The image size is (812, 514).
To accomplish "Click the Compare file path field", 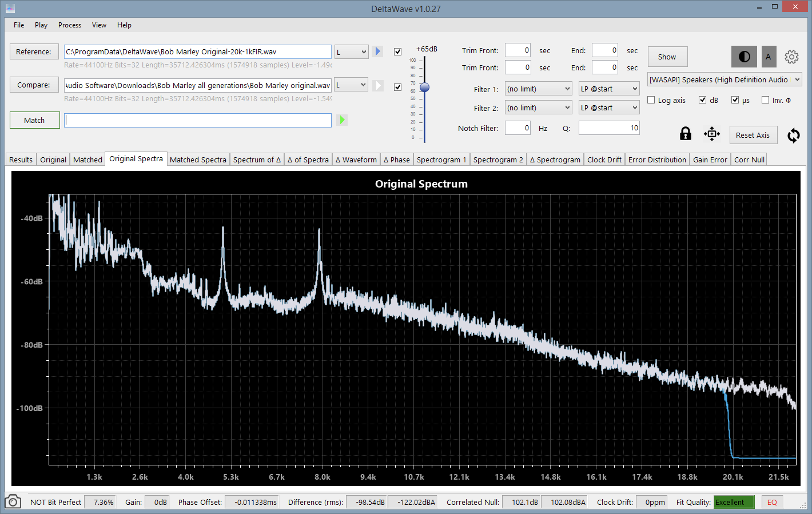I will tap(198, 85).
